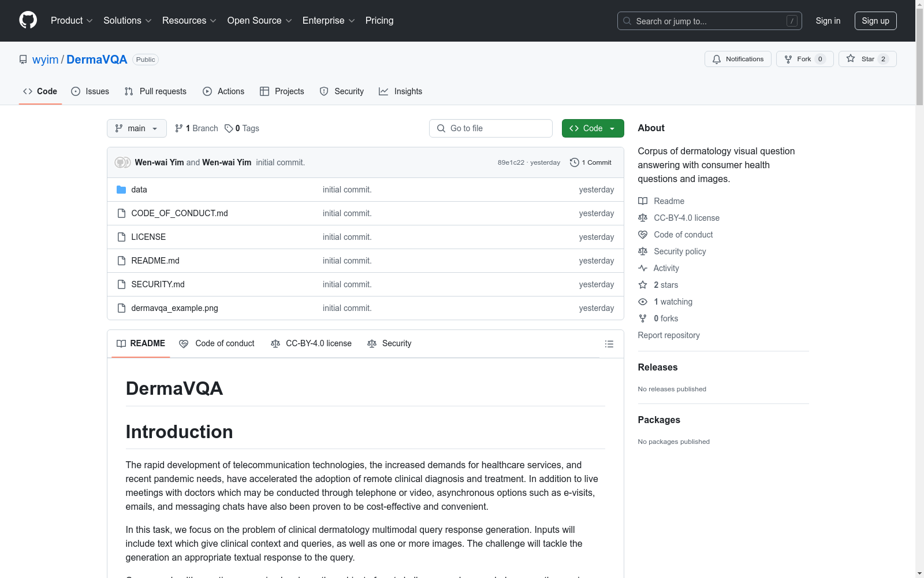Click the tag icon beside 0 Tags
Screen dimensions: 924x578
pos(229,128)
